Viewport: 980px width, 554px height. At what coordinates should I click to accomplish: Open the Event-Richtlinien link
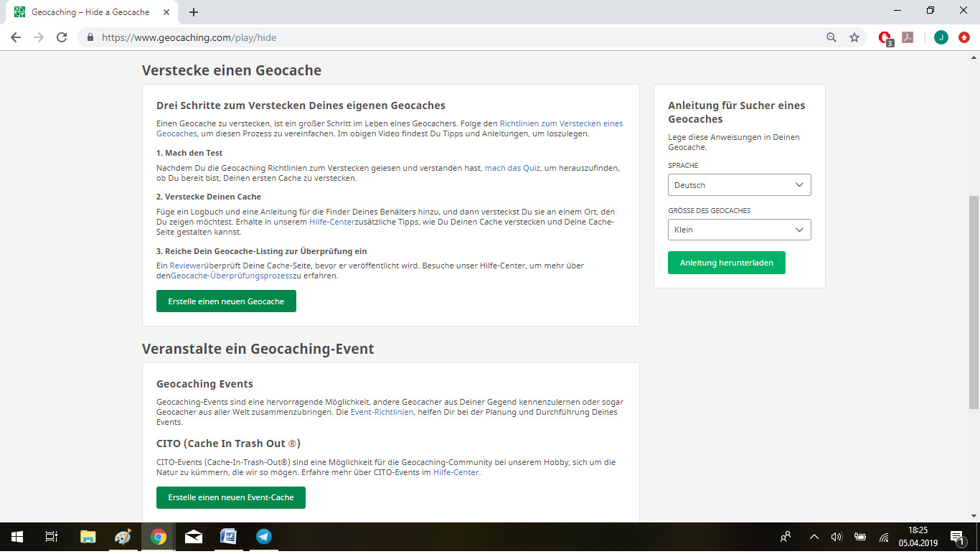pyautogui.click(x=382, y=412)
